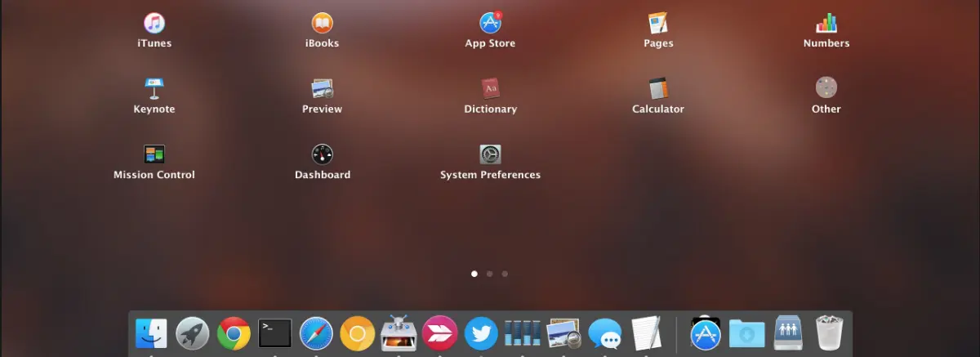
Task: Open Skitch from the Dock
Action: point(440,333)
